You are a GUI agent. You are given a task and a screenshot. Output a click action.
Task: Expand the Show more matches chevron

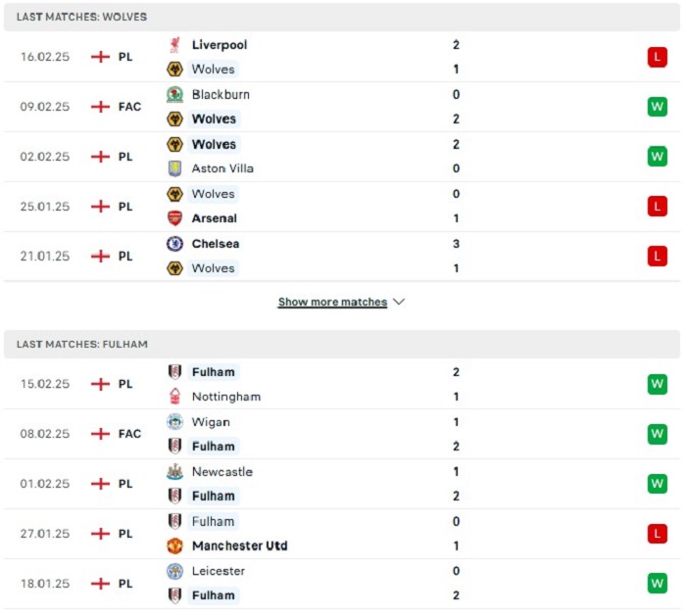click(399, 302)
